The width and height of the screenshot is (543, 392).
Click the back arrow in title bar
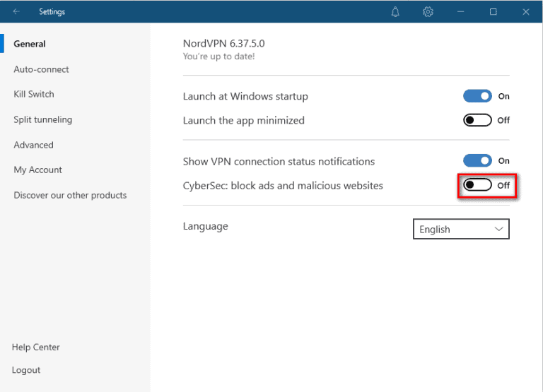point(16,11)
